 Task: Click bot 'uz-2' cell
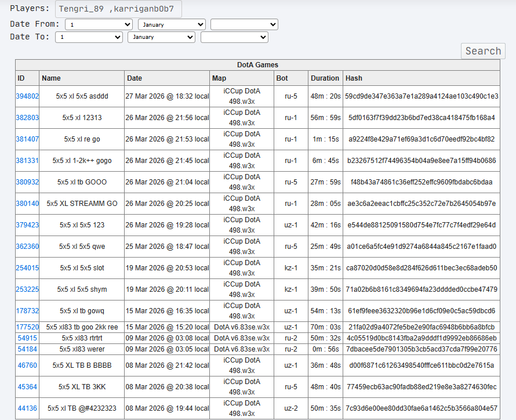(x=291, y=408)
